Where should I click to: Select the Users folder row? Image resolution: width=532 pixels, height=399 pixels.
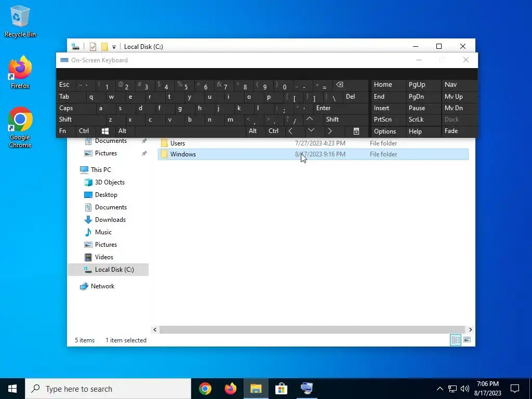[313, 143]
